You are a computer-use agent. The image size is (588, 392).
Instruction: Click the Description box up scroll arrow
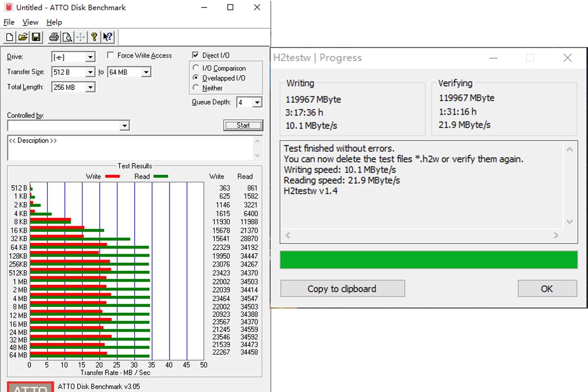coord(257,141)
